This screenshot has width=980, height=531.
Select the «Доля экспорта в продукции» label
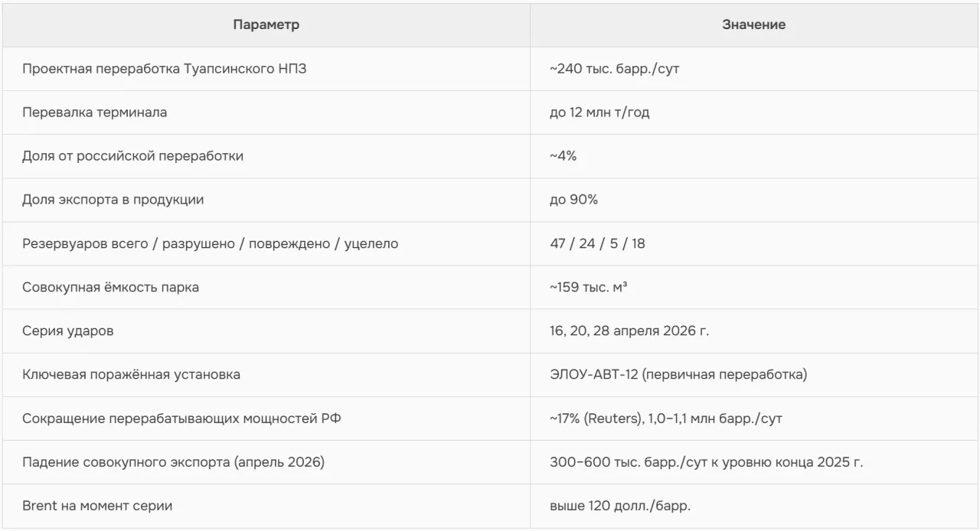(113, 200)
